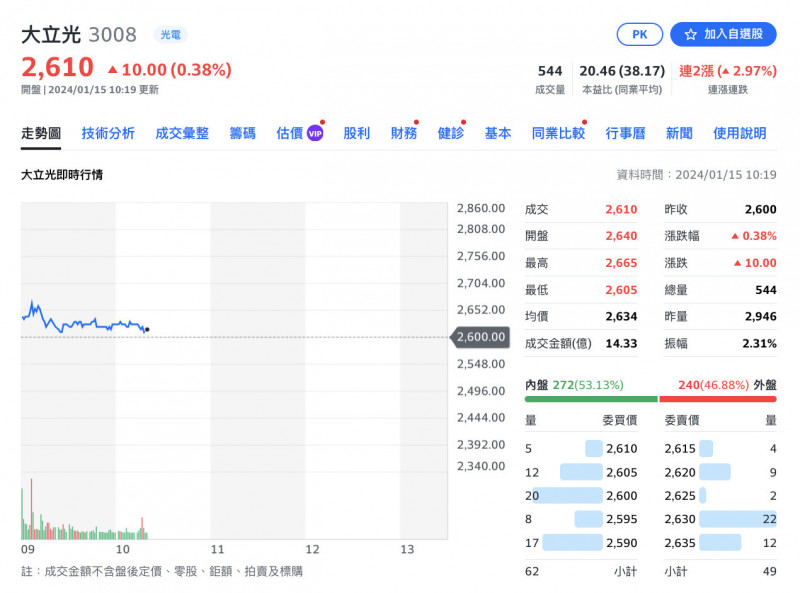Click the star icon in 加入自選股 button
The image size is (800, 593).
tap(690, 34)
